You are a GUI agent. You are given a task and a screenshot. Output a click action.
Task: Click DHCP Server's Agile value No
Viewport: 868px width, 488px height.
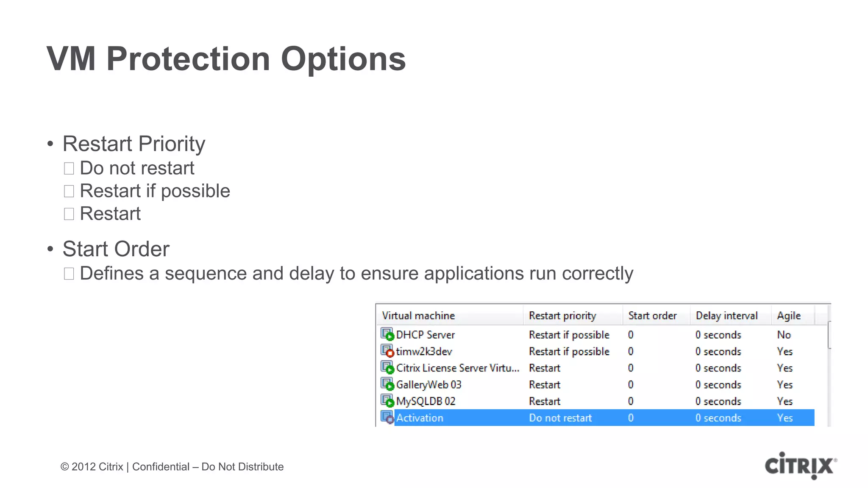pos(784,335)
